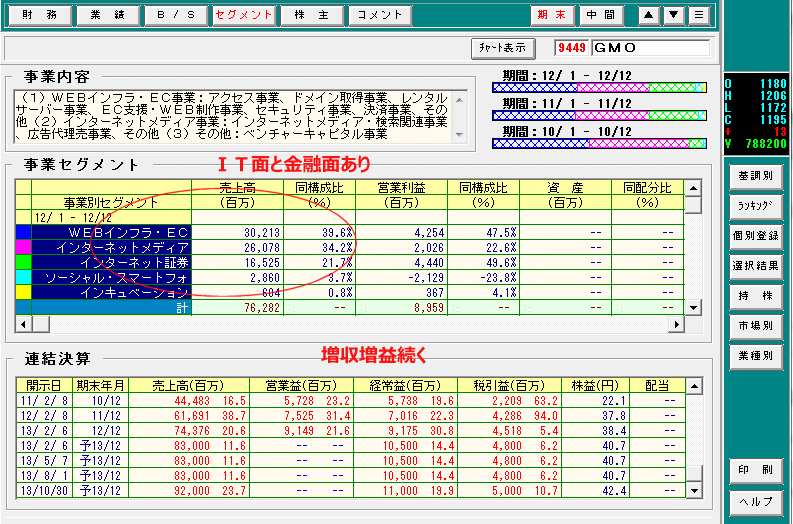Viewport: 793px width, 524px height.
Task: Open the list menu icon in top toolbar
Action: click(x=699, y=15)
